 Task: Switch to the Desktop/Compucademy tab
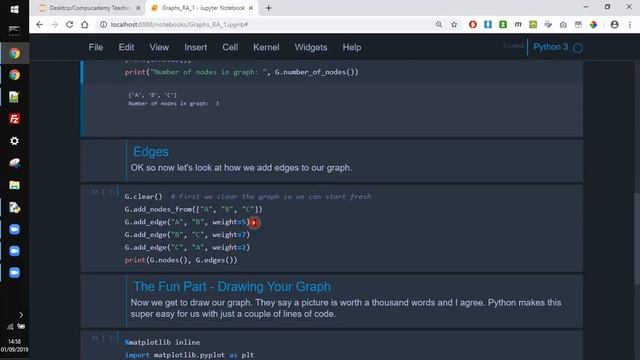(x=89, y=8)
